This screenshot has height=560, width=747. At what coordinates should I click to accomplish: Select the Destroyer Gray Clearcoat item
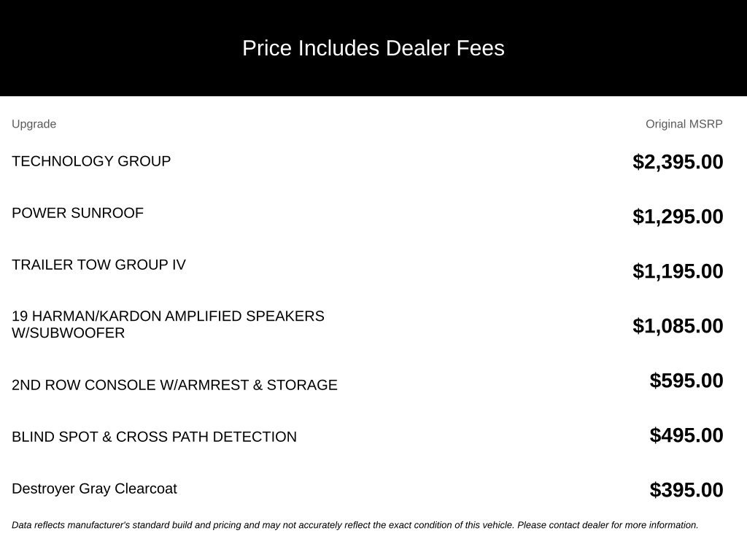[x=94, y=489]
